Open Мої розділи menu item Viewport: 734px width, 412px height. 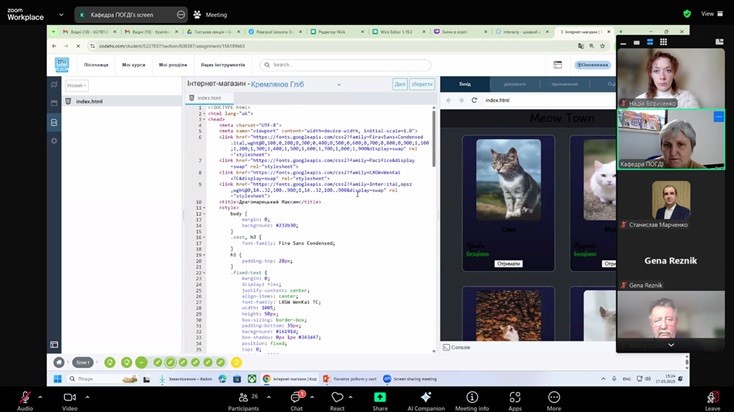pos(173,65)
